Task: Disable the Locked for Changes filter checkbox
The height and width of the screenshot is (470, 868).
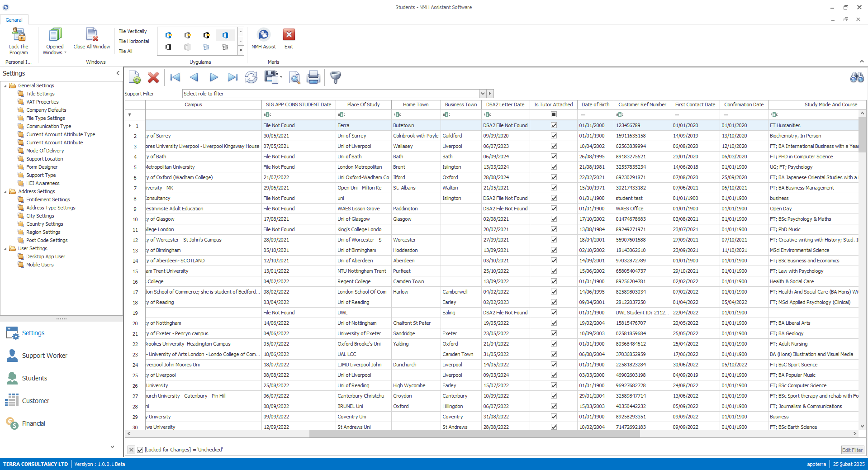Action: pos(140,450)
